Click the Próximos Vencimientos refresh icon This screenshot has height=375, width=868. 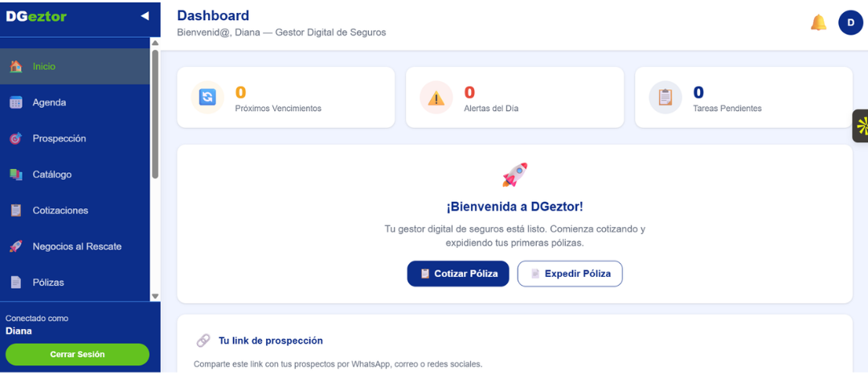point(207,97)
